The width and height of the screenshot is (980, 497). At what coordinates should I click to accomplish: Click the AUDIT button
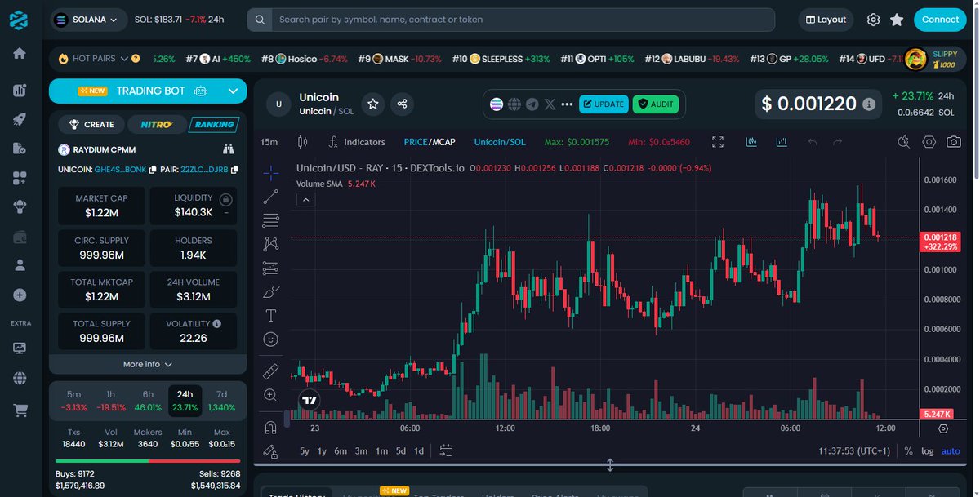click(x=655, y=104)
